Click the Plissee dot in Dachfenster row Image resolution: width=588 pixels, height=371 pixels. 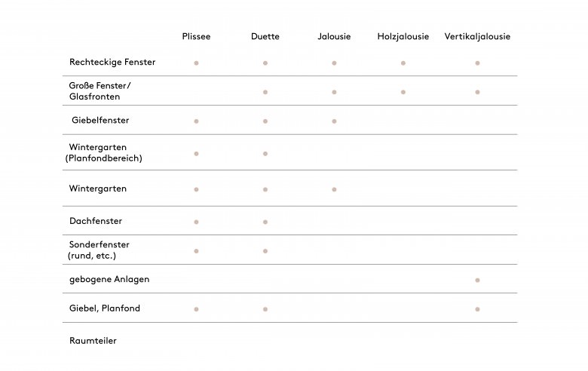click(196, 222)
